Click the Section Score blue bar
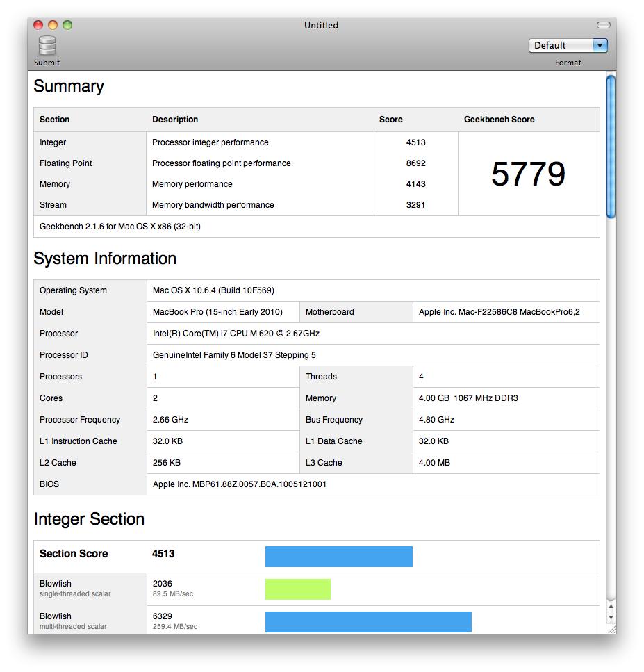The height and width of the screenshot is (672, 644). click(x=339, y=556)
